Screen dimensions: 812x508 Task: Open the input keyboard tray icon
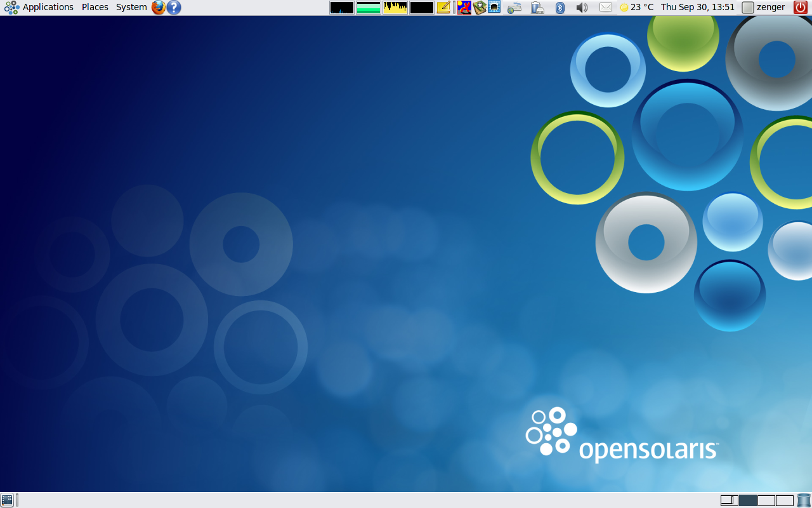[x=514, y=8]
